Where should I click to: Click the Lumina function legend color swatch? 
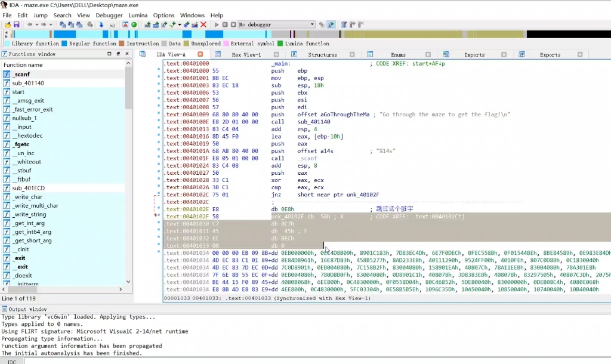(x=280, y=44)
